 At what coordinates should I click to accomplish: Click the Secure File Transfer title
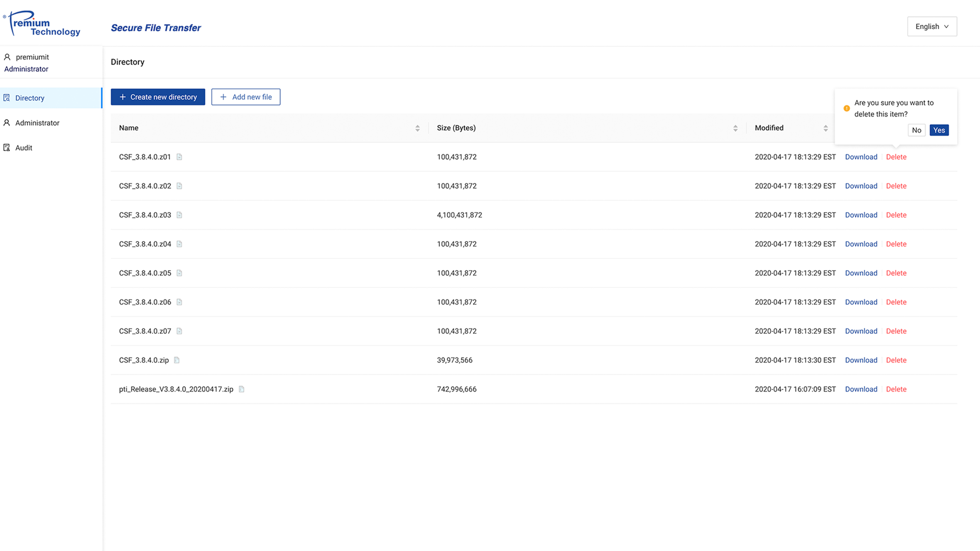[156, 28]
